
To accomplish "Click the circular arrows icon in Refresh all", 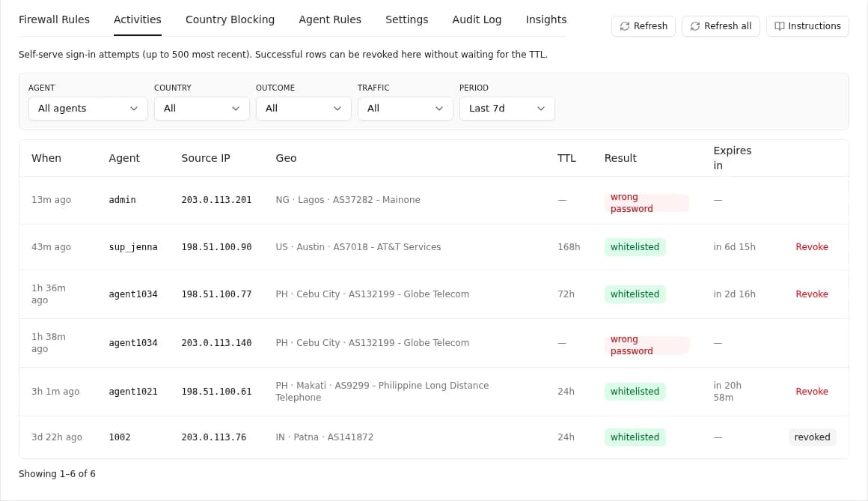I will tap(694, 26).
